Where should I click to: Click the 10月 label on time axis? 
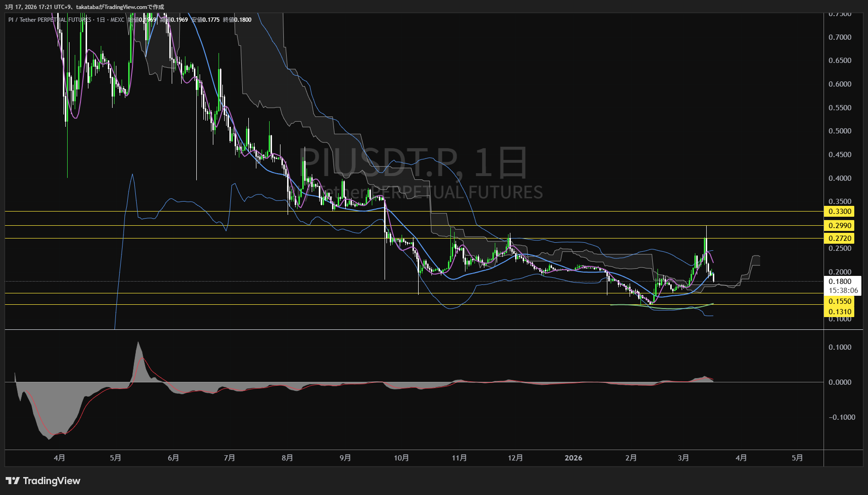[x=401, y=458]
